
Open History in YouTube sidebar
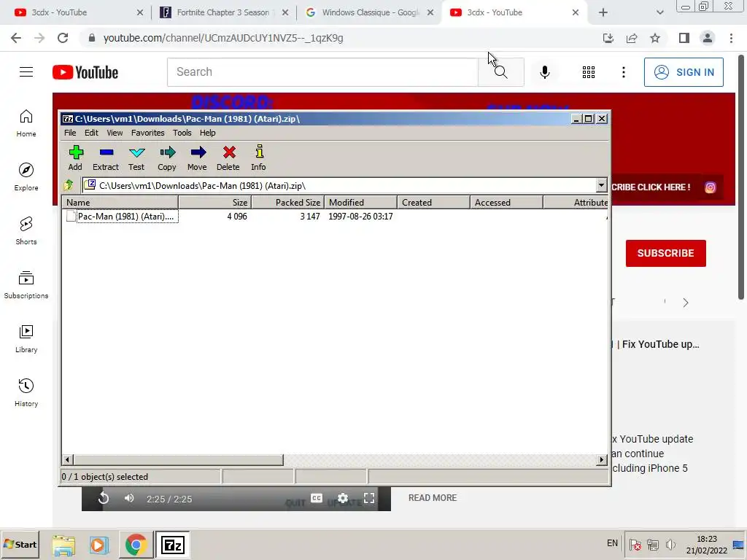pyautogui.click(x=26, y=393)
